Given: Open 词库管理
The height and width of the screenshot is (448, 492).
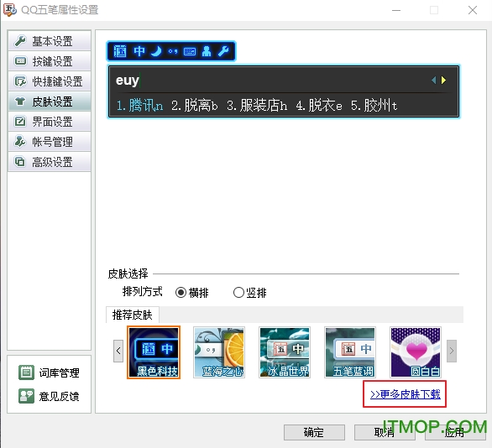Looking at the screenshot, I should (x=49, y=372).
